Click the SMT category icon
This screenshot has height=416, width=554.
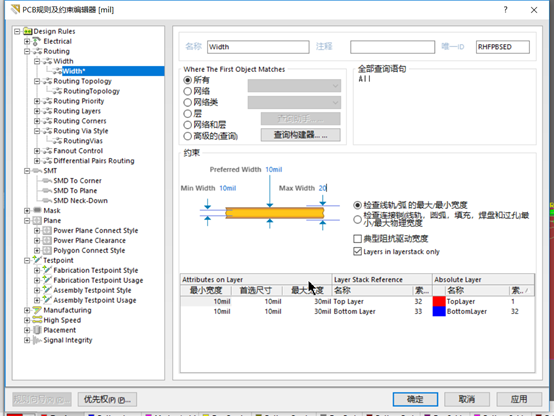coord(37,171)
